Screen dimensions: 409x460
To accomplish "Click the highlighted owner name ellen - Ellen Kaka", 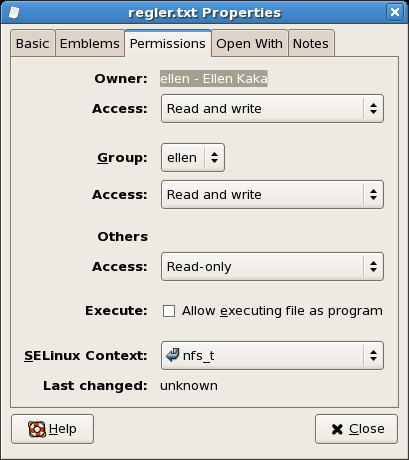I will point(214,79).
